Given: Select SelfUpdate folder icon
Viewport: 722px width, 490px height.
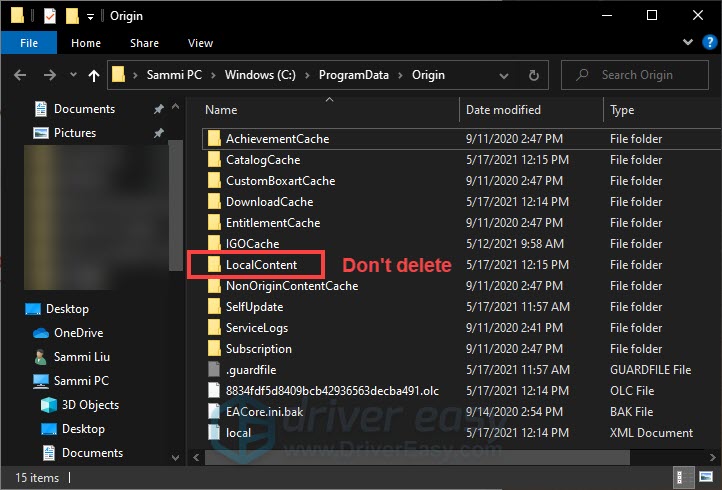Looking at the screenshot, I should pyautogui.click(x=214, y=306).
